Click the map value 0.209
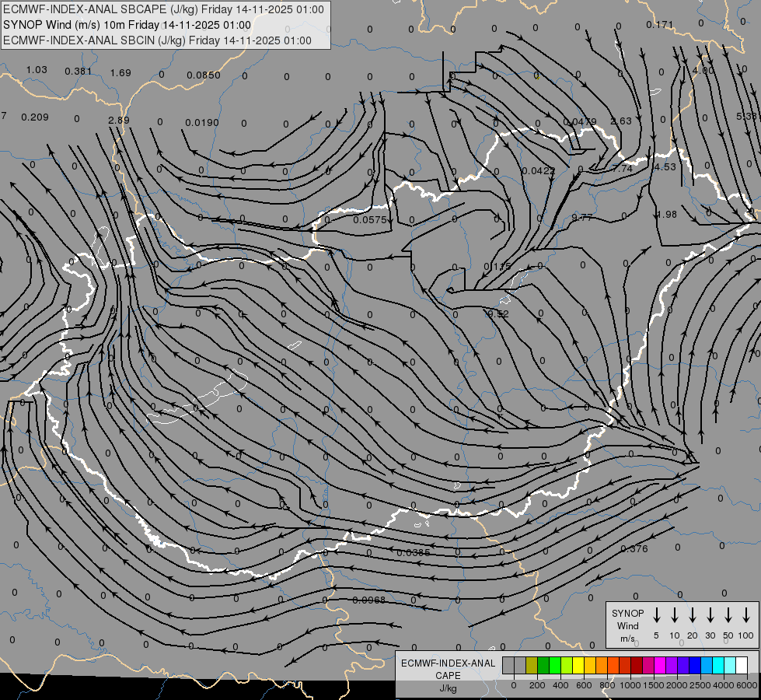761x700 pixels. [35, 117]
